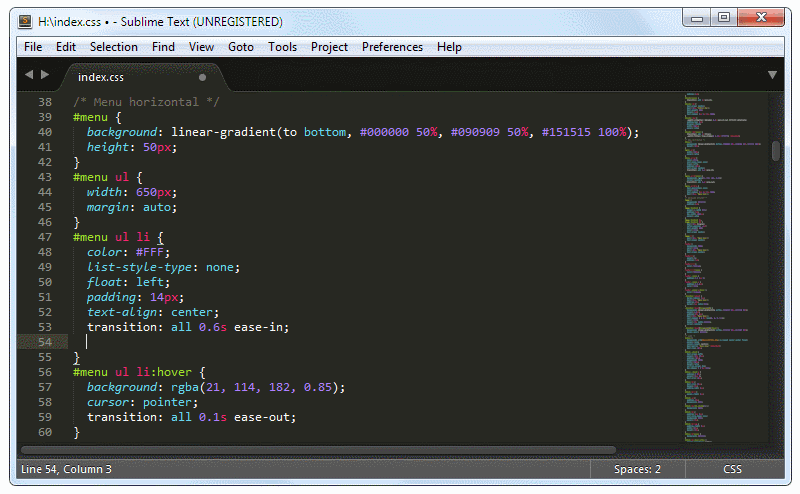Click the 100% gradient stop
This screenshot has height=494, width=800.
pos(612,132)
